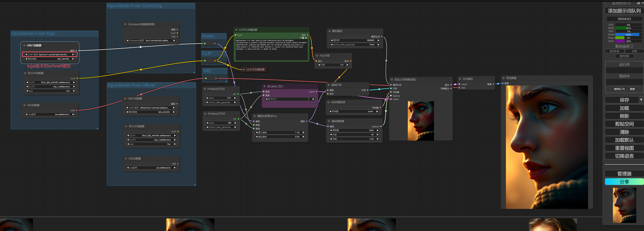Click the VRAM 90% usage bar

[x=628, y=35]
